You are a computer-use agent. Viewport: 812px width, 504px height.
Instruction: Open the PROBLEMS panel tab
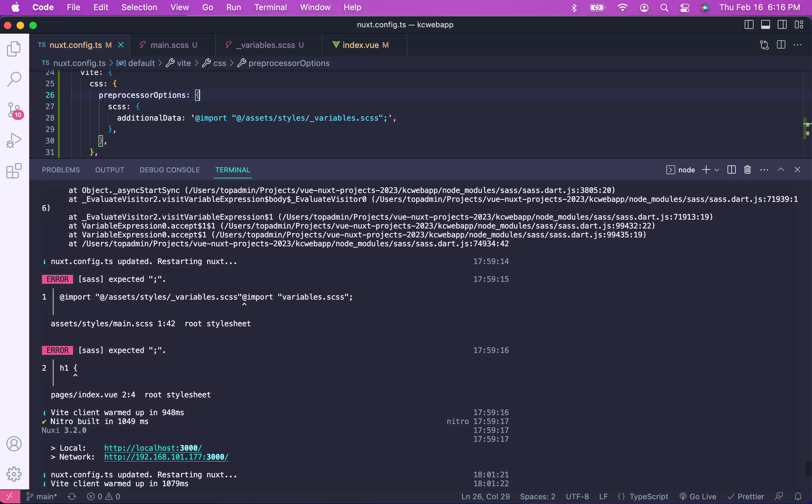pyautogui.click(x=61, y=170)
